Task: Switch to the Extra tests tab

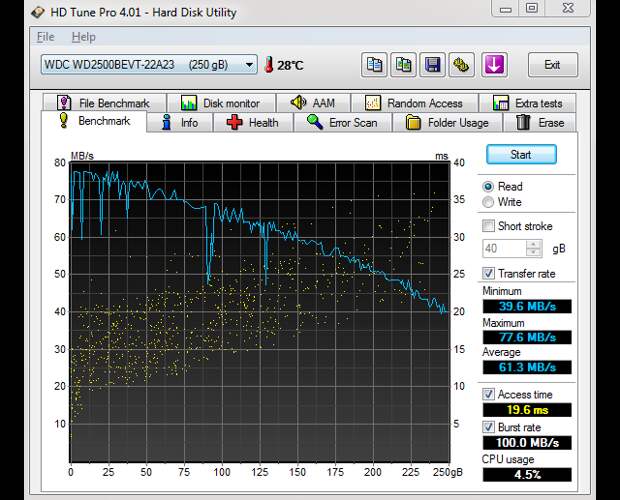Action: coord(527,103)
